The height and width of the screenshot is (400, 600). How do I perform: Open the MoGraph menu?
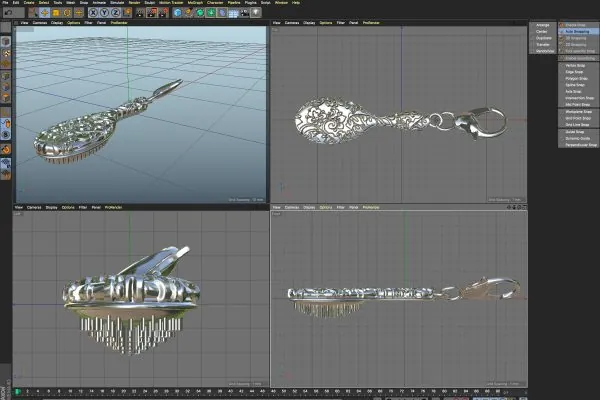tap(195, 2)
